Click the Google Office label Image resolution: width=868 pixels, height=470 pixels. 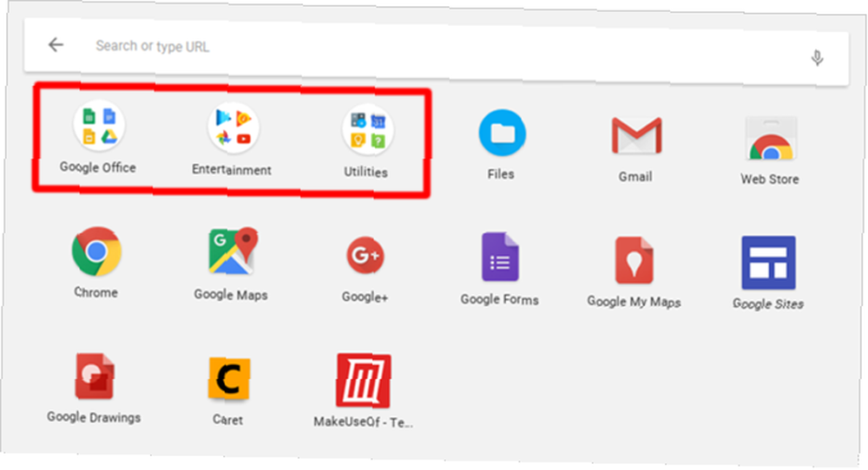click(98, 167)
